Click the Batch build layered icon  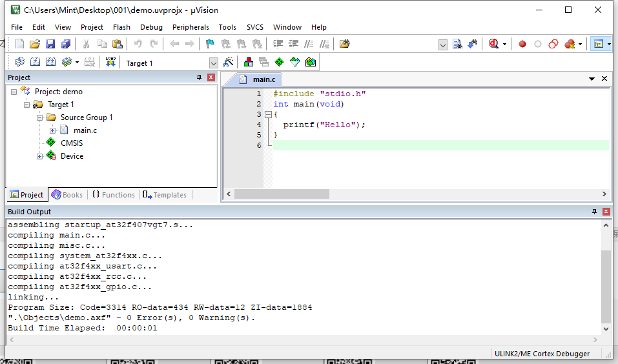pos(67,62)
